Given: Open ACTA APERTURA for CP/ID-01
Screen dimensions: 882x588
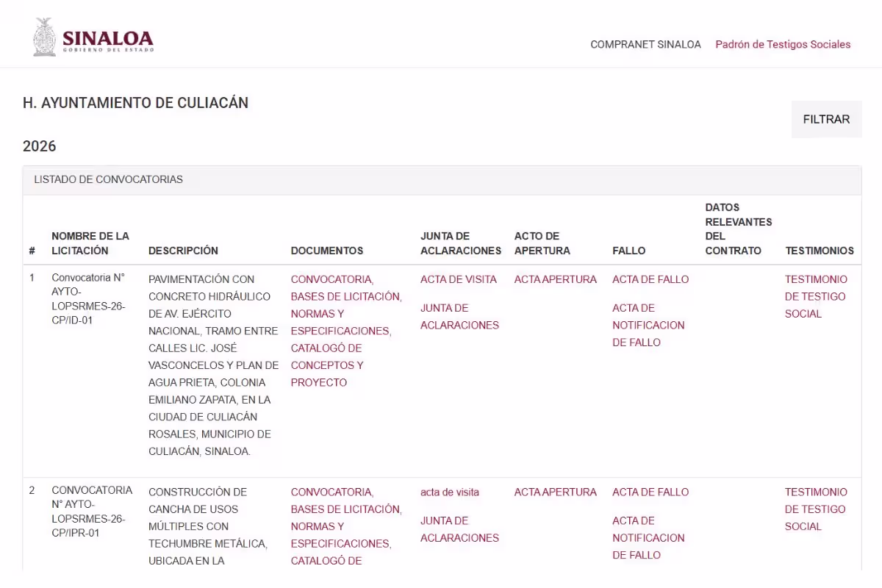Looking at the screenshot, I should click(556, 279).
